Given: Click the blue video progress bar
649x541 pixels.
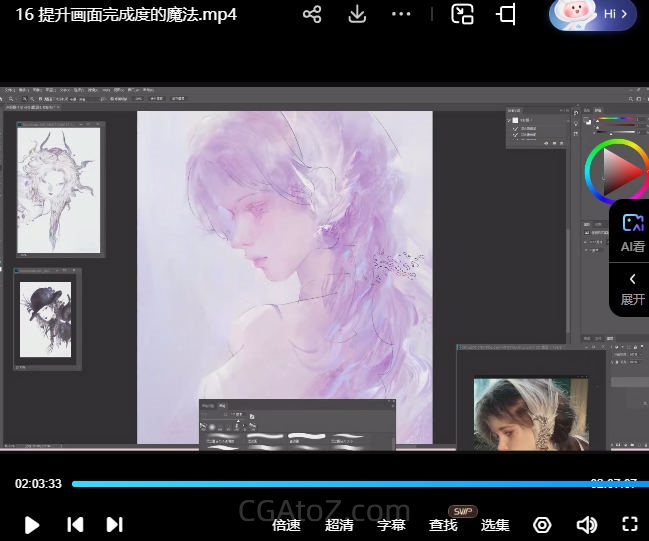Looking at the screenshot, I should (x=330, y=484).
